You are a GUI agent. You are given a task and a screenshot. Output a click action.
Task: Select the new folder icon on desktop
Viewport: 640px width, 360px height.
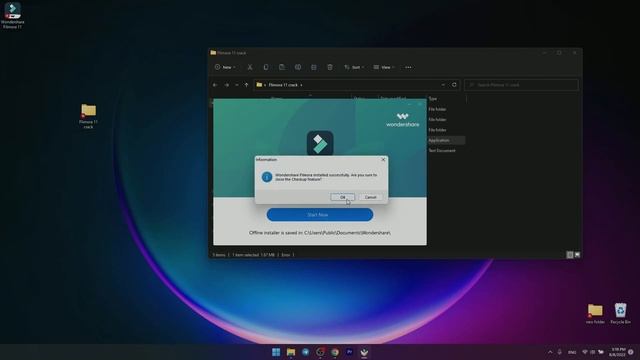click(x=595, y=313)
